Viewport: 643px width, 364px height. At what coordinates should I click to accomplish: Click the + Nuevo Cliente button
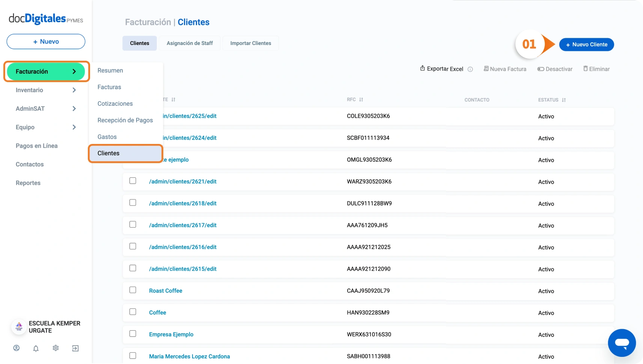(x=586, y=45)
